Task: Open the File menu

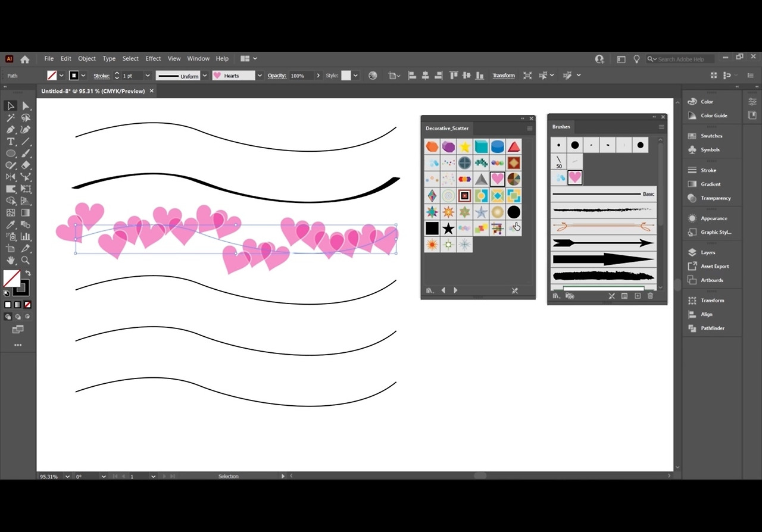Action: click(49, 58)
